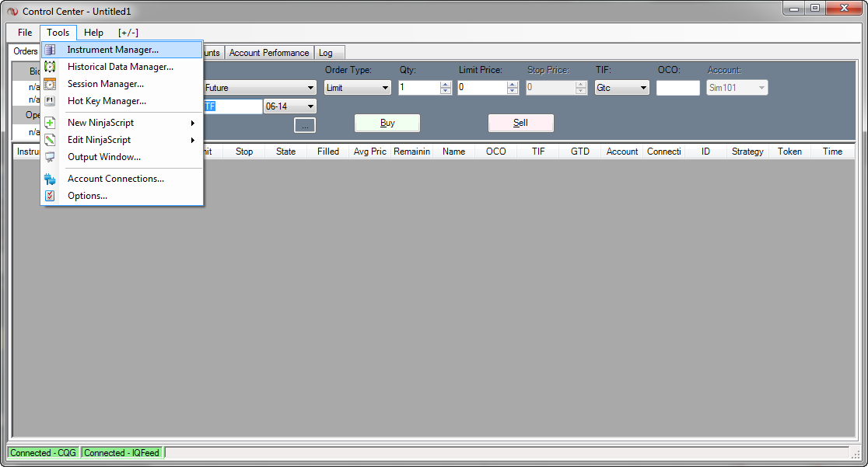Switch to the Orders tab
Screen dimensions: 868x467
pos(26,51)
